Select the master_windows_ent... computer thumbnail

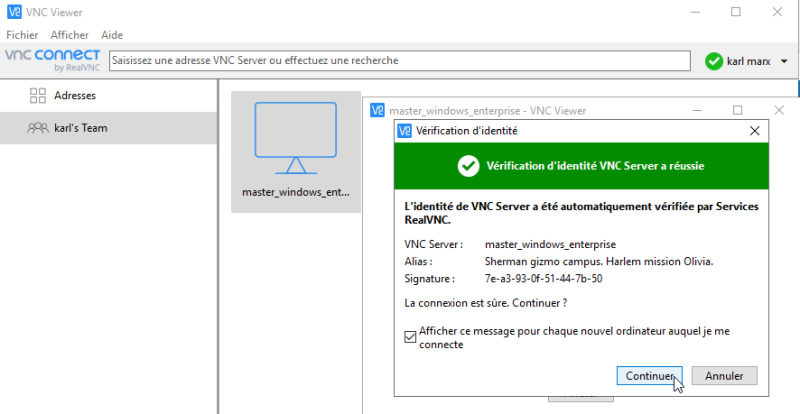296,152
